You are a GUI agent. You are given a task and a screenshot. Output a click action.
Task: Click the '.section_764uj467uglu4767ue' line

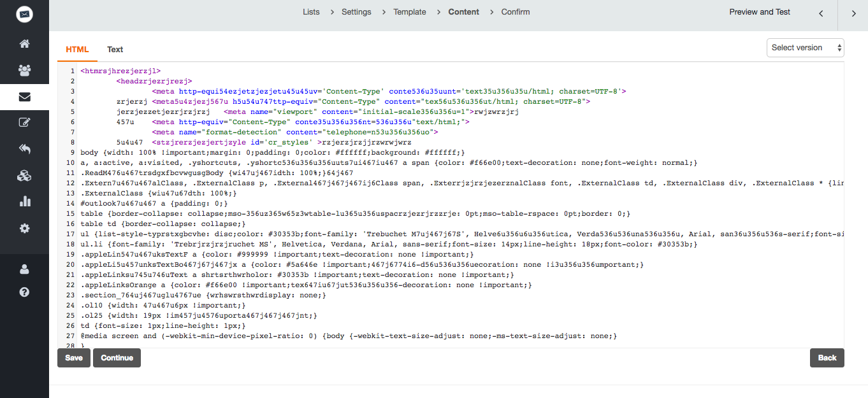pos(203,295)
